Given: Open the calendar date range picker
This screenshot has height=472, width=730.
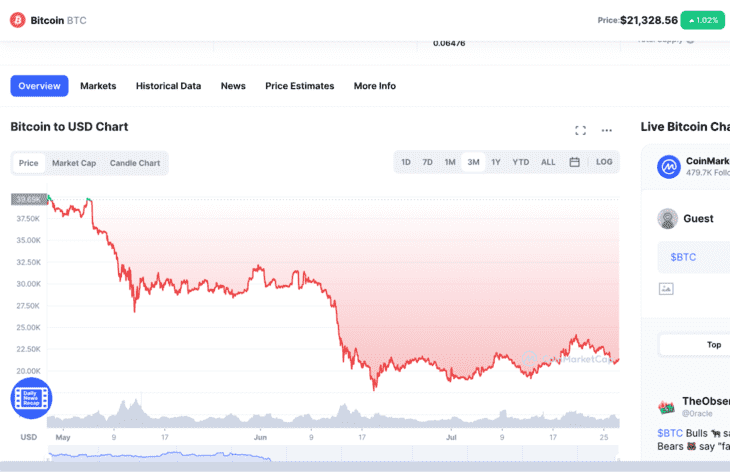Looking at the screenshot, I should point(575,162).
